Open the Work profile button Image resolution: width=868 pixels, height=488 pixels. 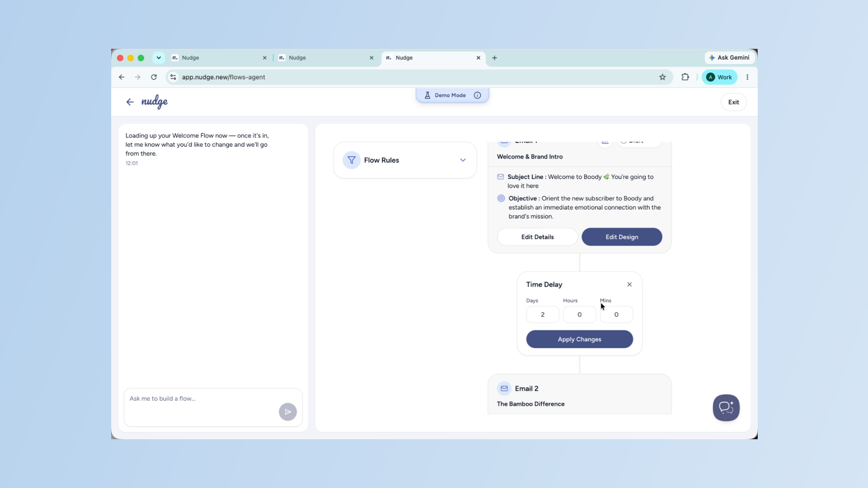coord(719,77)
